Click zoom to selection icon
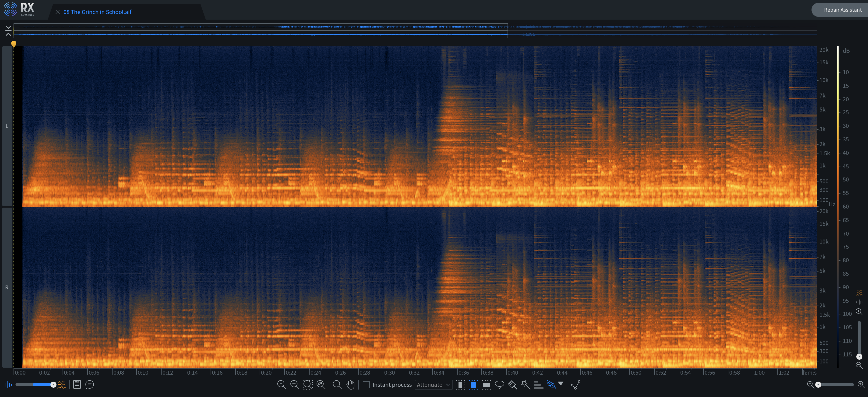 click(x=308, y=385)
